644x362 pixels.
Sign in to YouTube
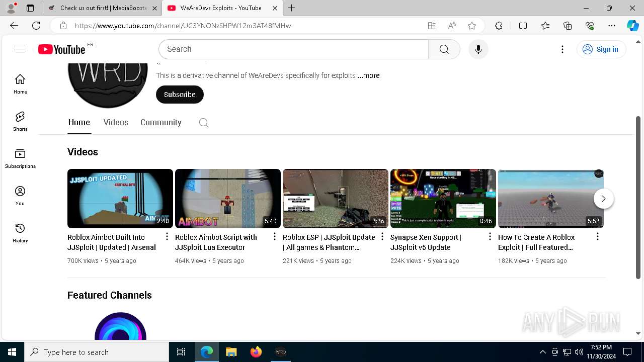601,49
